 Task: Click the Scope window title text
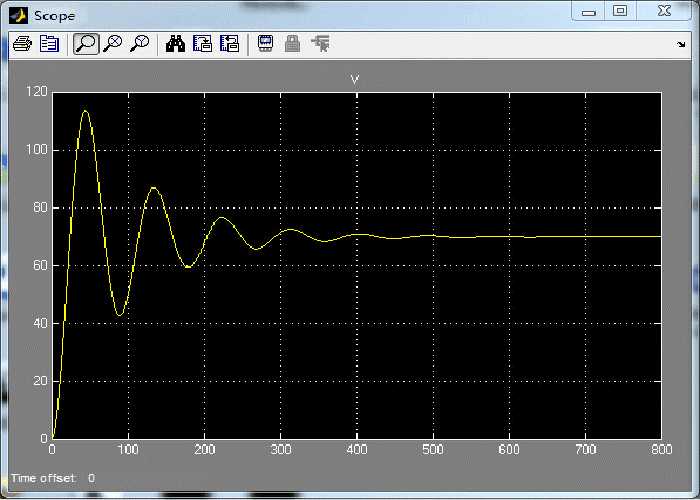54,16
